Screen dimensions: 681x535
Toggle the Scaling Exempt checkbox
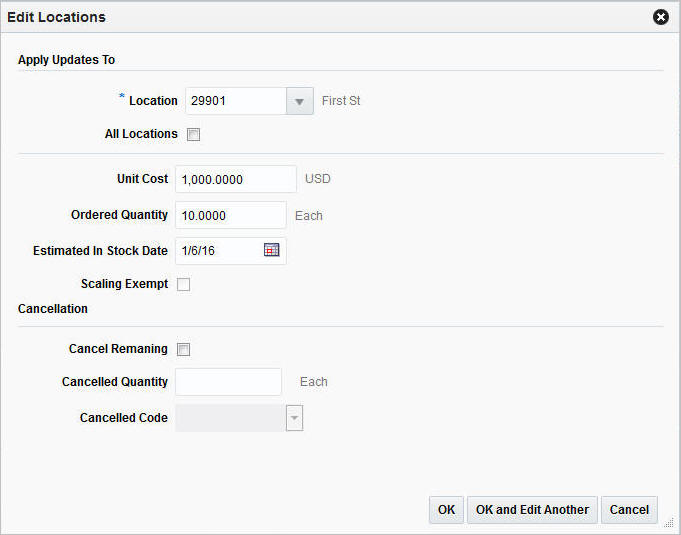coord(183,284)
